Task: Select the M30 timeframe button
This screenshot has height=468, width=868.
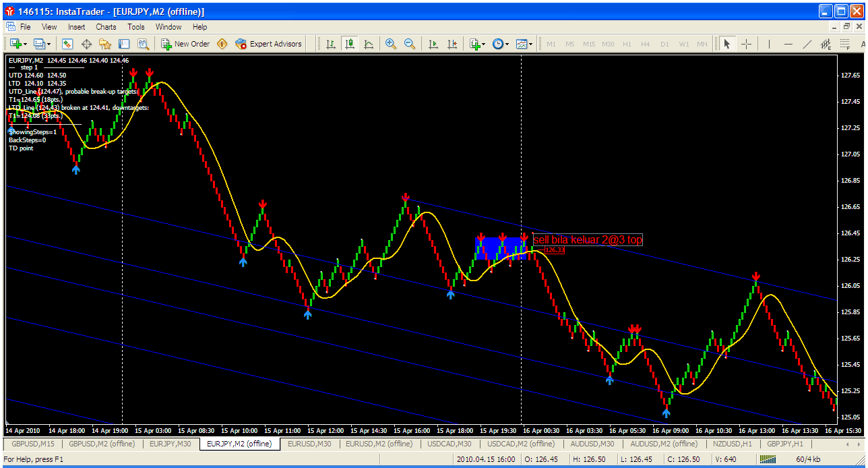Action: (608, 44)
